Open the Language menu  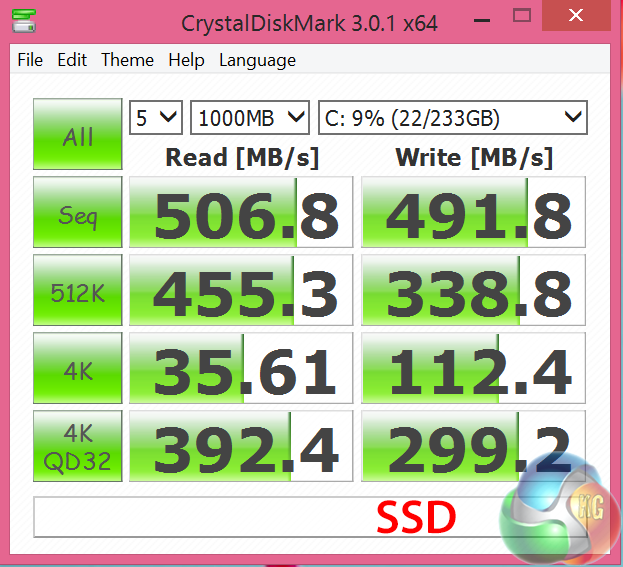pyautogui.click(x=257, y=60)
